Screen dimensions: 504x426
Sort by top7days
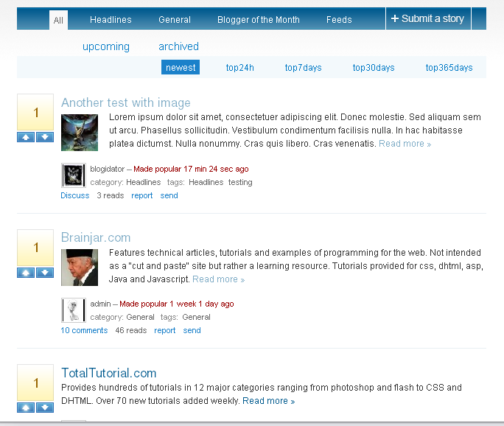tap(303, 68)
